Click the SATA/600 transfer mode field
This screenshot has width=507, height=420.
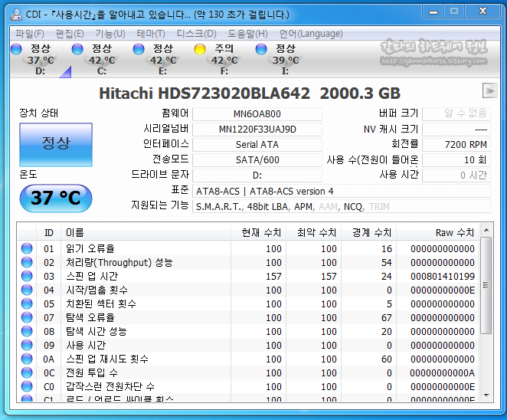[257, 160]
